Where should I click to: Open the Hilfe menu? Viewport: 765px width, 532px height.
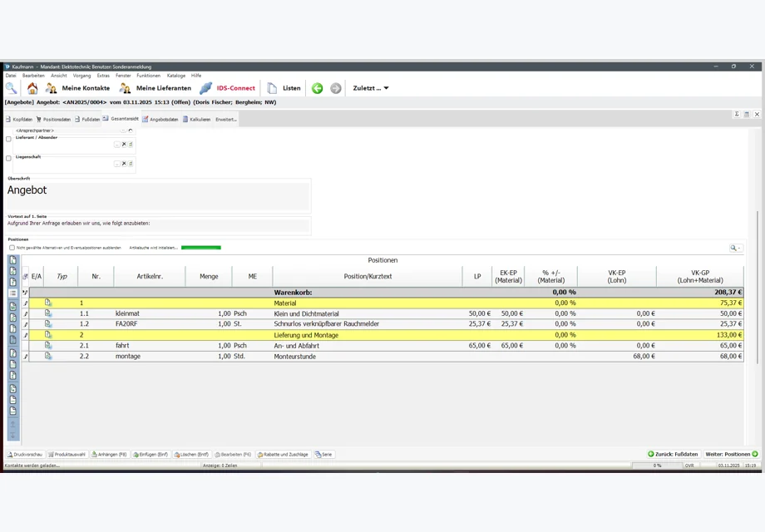(x=196, y=76)
